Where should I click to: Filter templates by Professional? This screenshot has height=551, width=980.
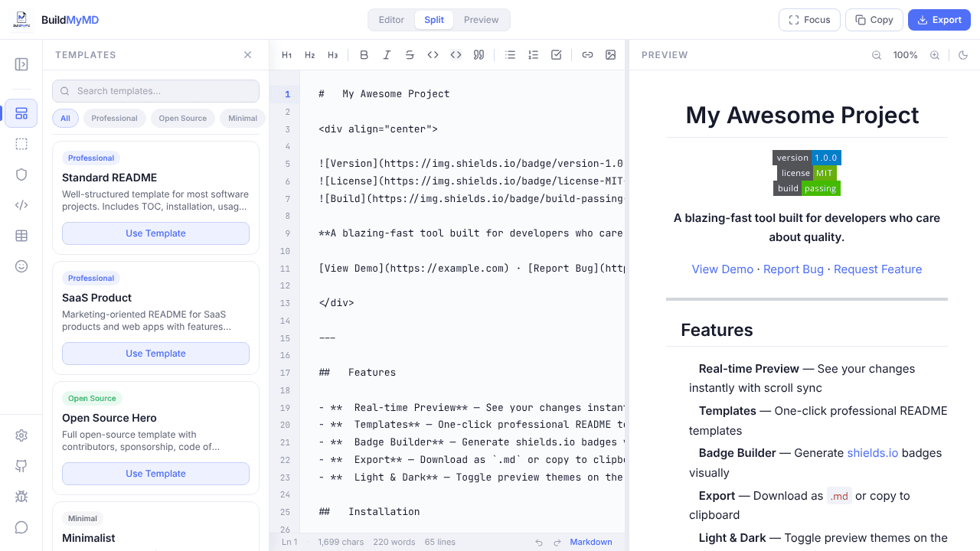[x=115, y=119]
